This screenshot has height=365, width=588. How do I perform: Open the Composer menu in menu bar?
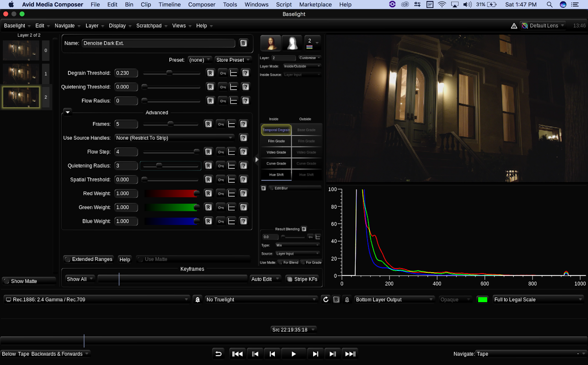coord(202,4)
